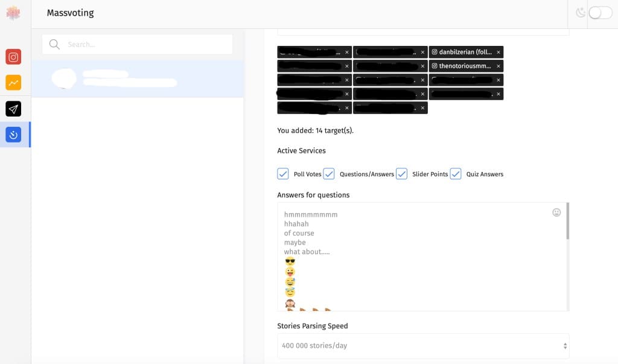The width and height of the screenshot is (618, 364).
Task: Remove the thenotoriousmm target tag
Action: click(498, 66)
